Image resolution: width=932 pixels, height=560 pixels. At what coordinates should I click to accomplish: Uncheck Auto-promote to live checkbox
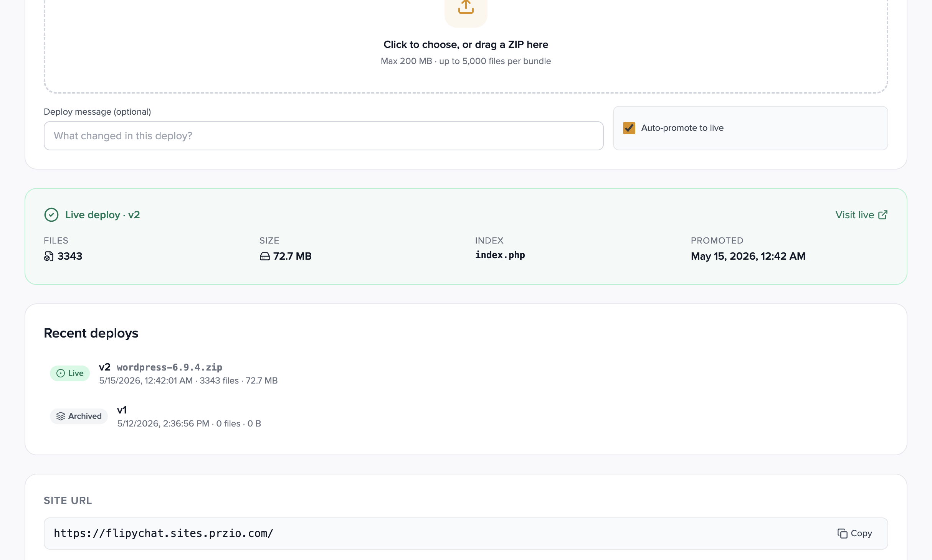click(629, 128)
